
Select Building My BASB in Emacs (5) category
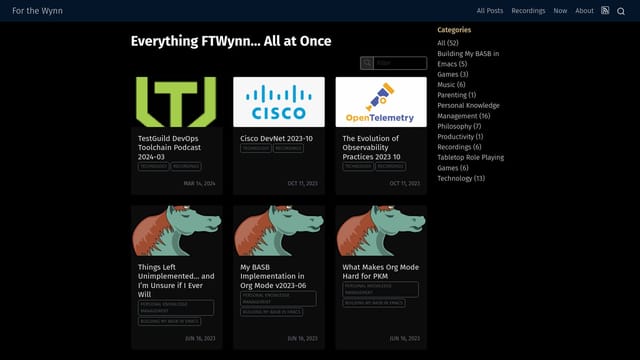[468, 59]
